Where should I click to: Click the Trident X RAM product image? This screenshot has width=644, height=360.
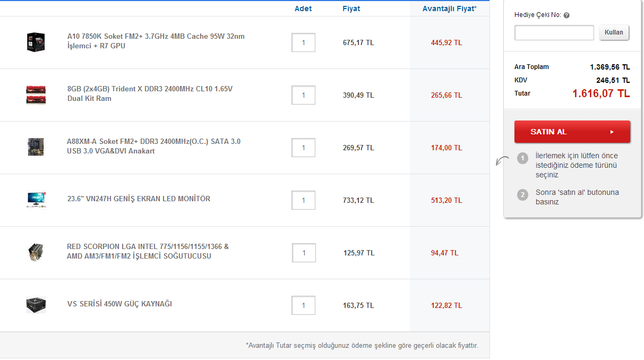pyautogui.click(x=36, y=95)
